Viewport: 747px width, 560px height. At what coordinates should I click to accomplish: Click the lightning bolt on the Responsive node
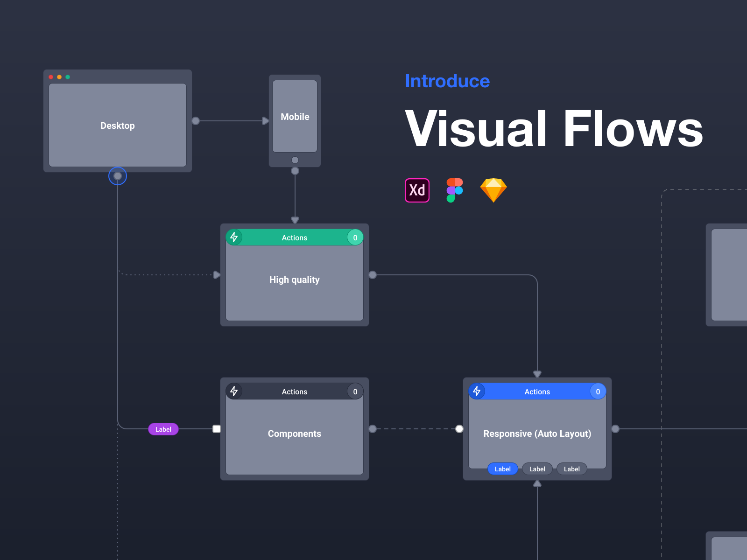[x=477, y=392]
